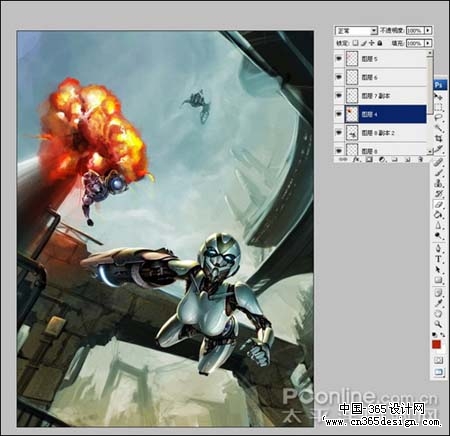The width and height of the screenshot is (450, 436).
Task: Select the Clone Stamp tool
Action: coord(438,183)
